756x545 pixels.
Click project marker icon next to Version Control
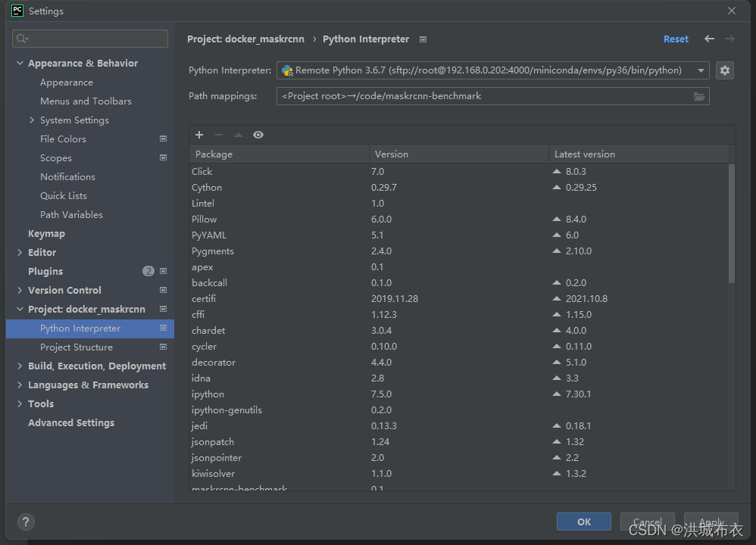[x=164, y=290]
